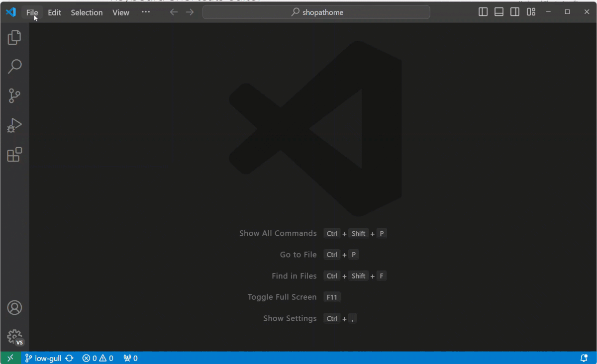Open the File menu

32,12
